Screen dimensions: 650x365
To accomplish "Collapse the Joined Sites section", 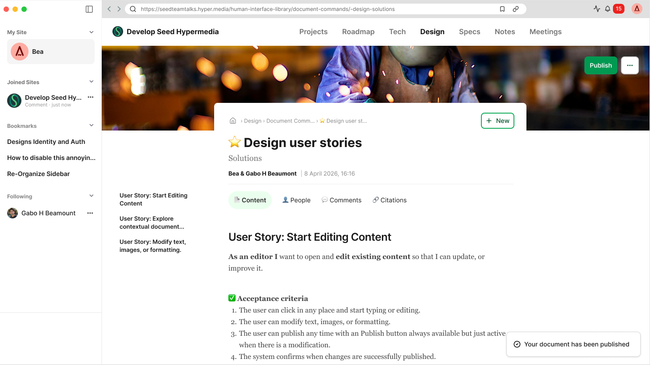I will pos(91,82).
